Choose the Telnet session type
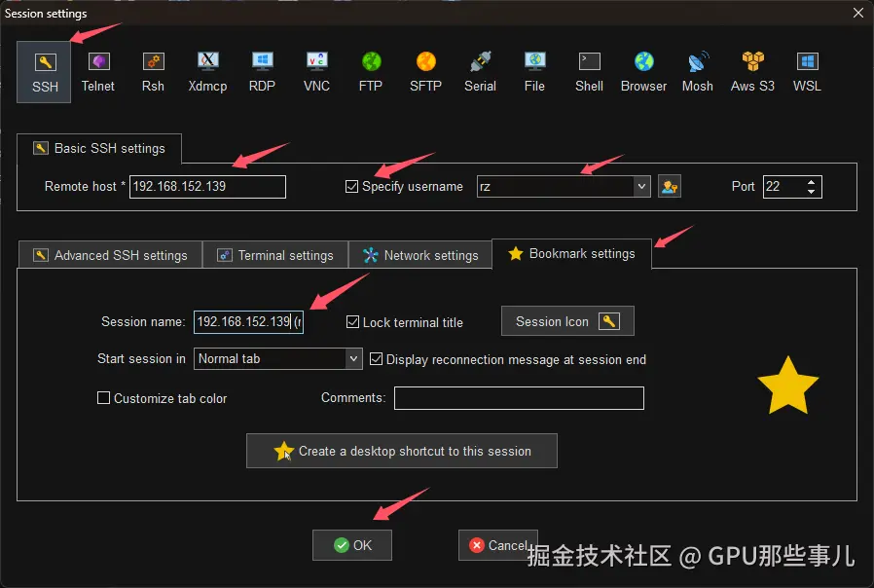874x588 pixels. tap(98, 72)
